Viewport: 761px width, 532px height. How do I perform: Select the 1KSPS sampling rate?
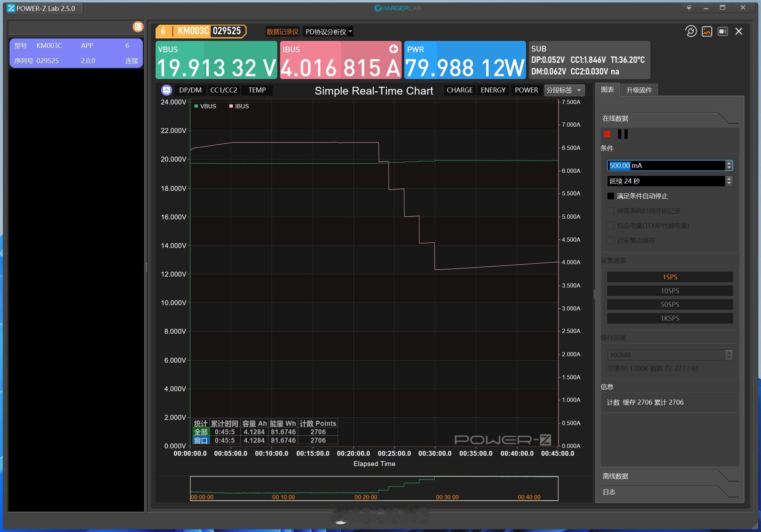tap(670, 318)
